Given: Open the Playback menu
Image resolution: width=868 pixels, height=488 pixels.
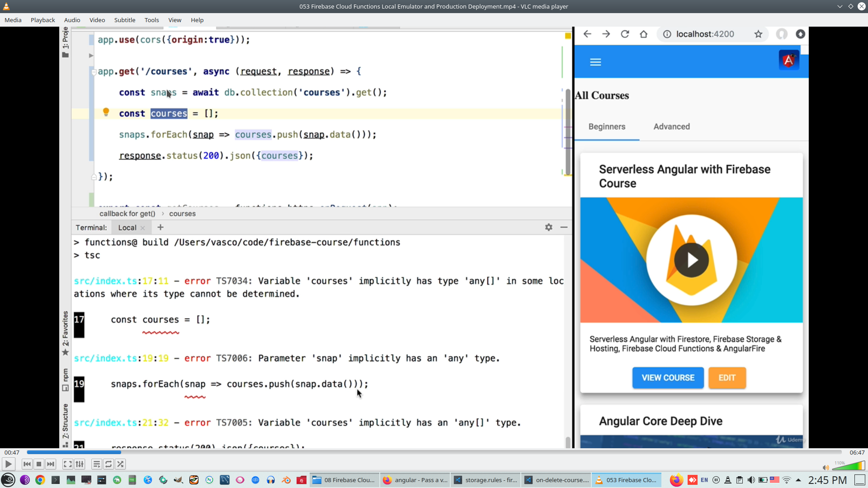Looking at the screenshot, I should pos(42,20).
